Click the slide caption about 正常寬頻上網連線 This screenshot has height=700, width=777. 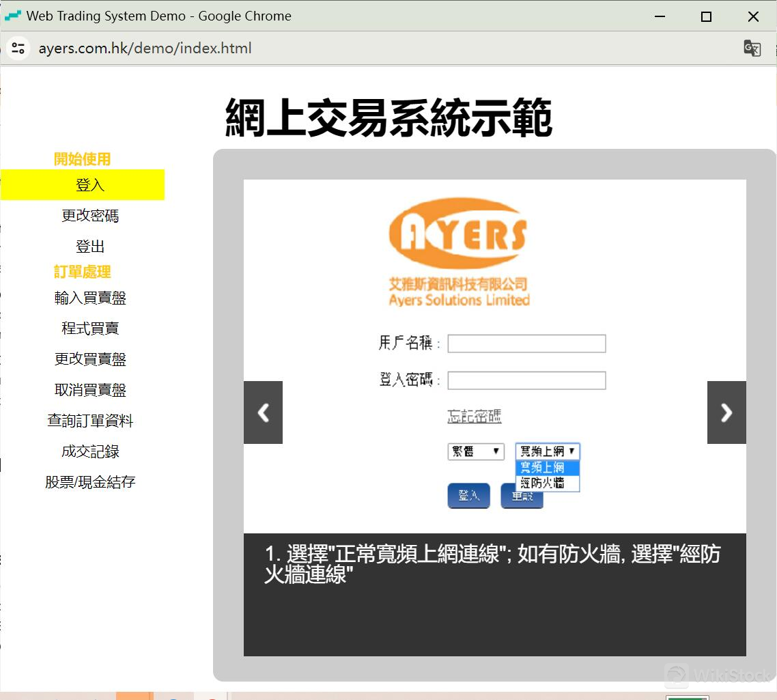(x=492, y=564)
